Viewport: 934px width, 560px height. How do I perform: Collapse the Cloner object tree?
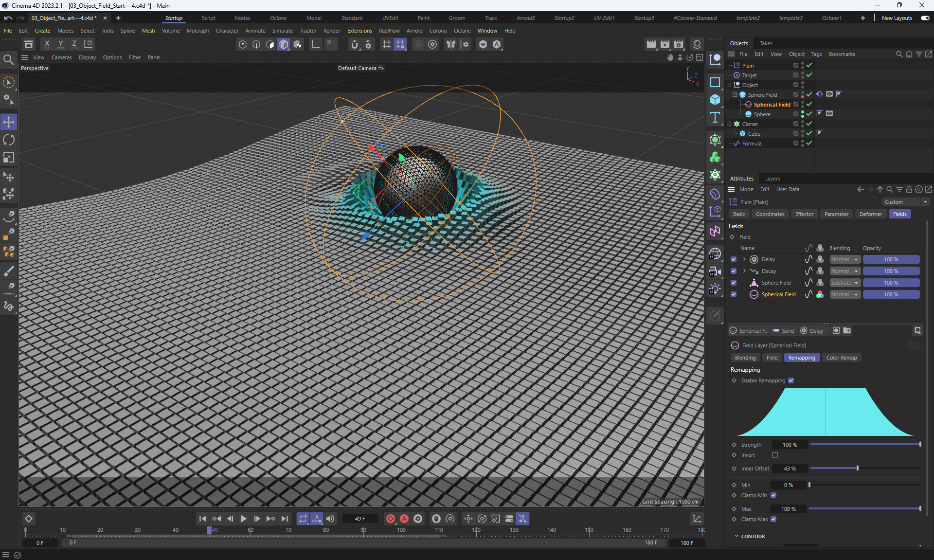pos(729,124)
